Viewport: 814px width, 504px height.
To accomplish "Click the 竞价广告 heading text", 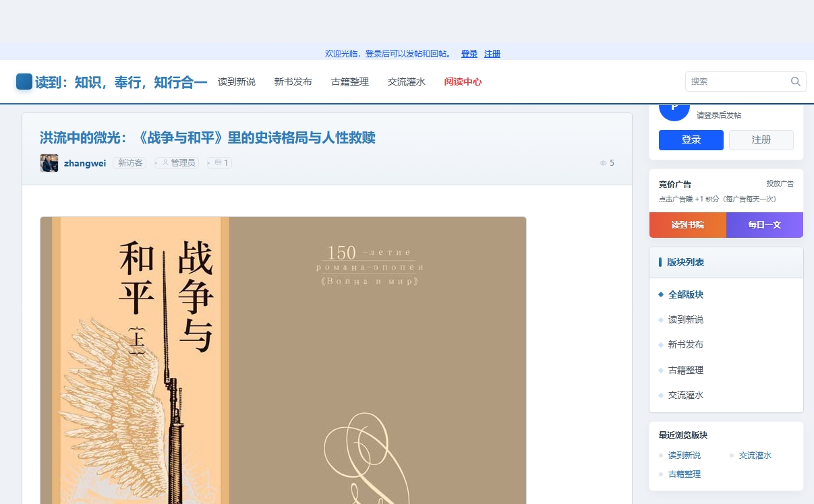I will [675, 184].
